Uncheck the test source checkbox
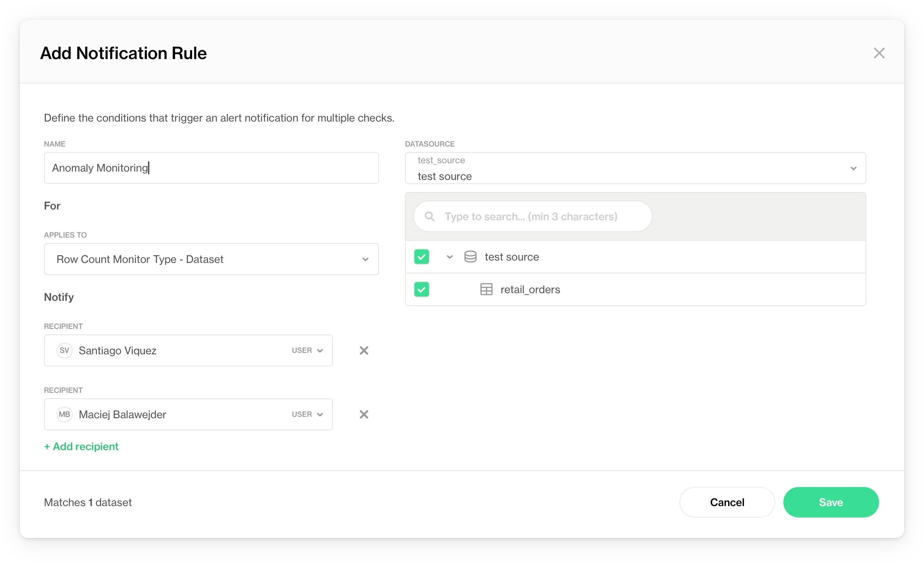This screenshot has width=924, height=562. tap(421, 257)
